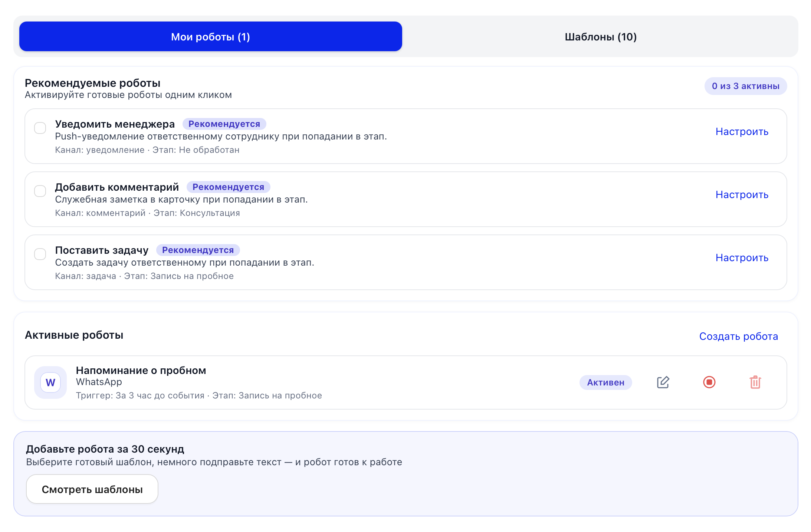Enable the Добавить комментарий robot checkbox
The width and height of the screenshot is (811, 532).
tap(40, 191)
